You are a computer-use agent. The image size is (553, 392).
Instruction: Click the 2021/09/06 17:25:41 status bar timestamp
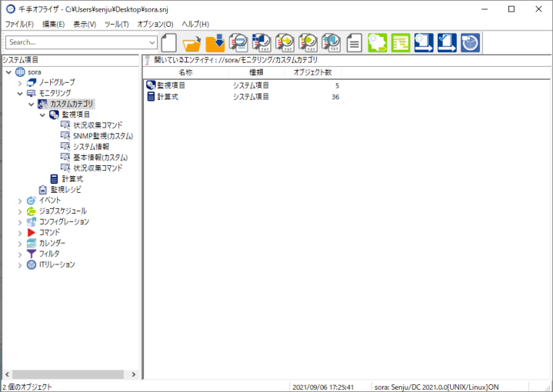pyautogui.click(x=323, y=387)
